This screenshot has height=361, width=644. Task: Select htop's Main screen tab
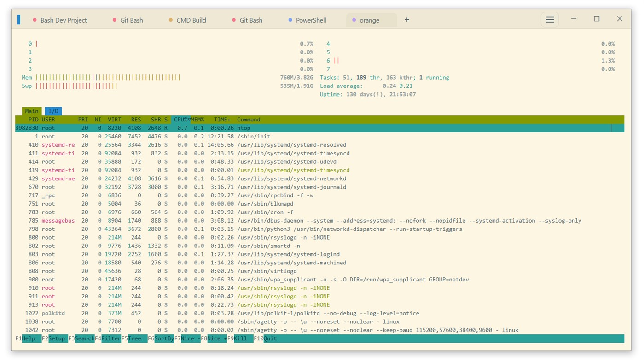click(x=32, y=111)
